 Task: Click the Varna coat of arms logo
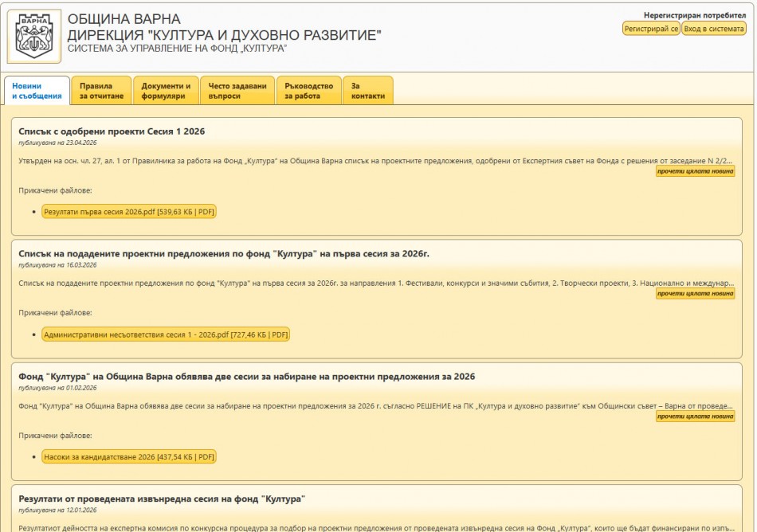pos(33,36)
